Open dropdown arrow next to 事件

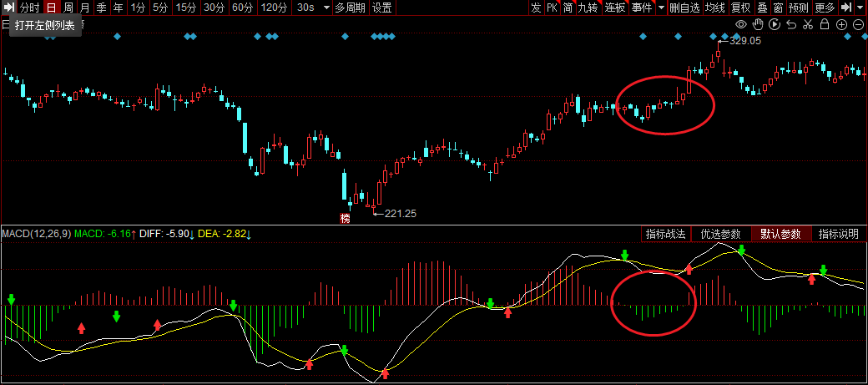coord(661,8)
